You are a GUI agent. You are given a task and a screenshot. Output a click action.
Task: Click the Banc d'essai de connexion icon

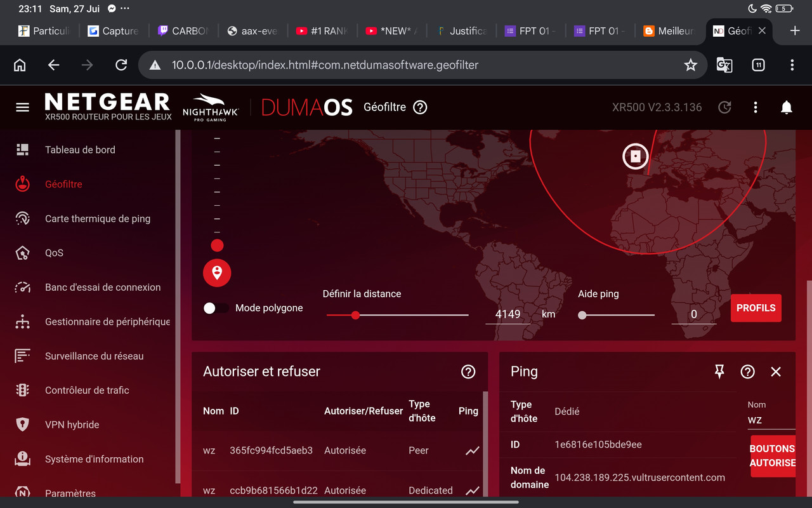[x=22, y=287]
